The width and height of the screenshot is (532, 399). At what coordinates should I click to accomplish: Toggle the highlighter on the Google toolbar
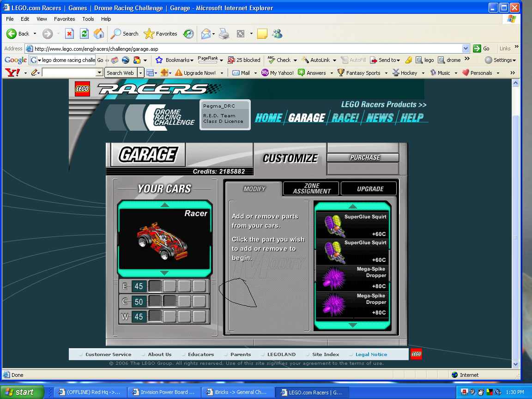(35, 73)
